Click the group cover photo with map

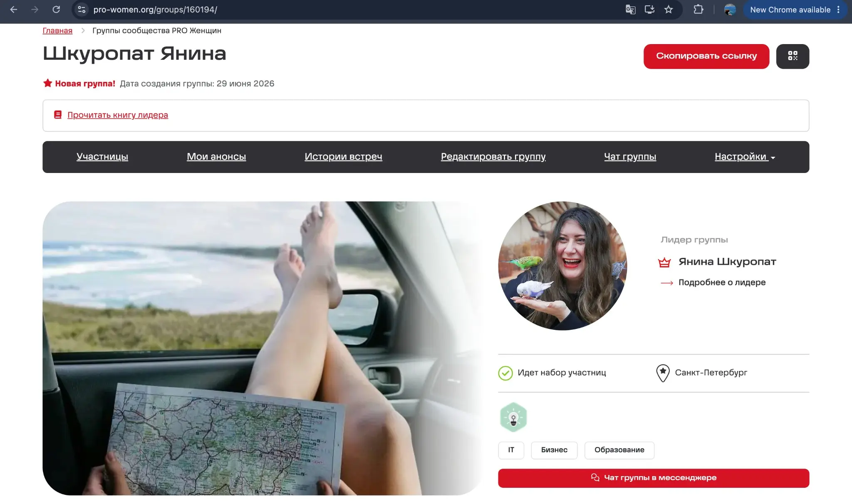262,348
